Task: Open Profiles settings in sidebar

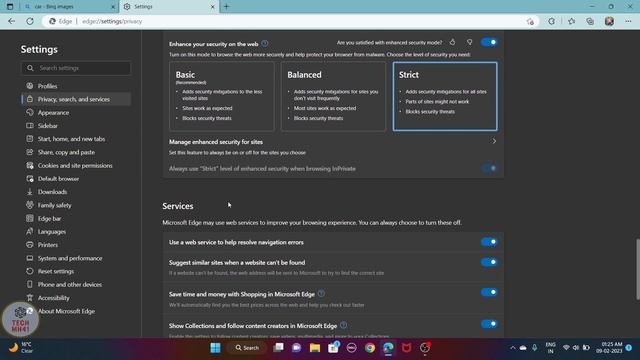Action: (x=47, y=86)
